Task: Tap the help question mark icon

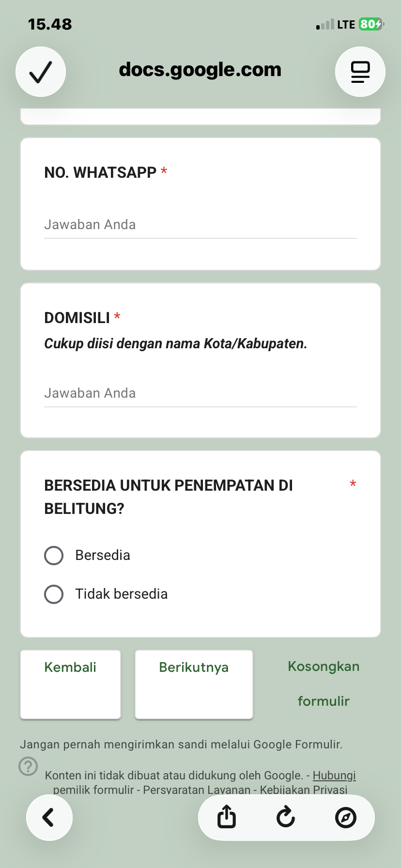Action: point(28,766)
